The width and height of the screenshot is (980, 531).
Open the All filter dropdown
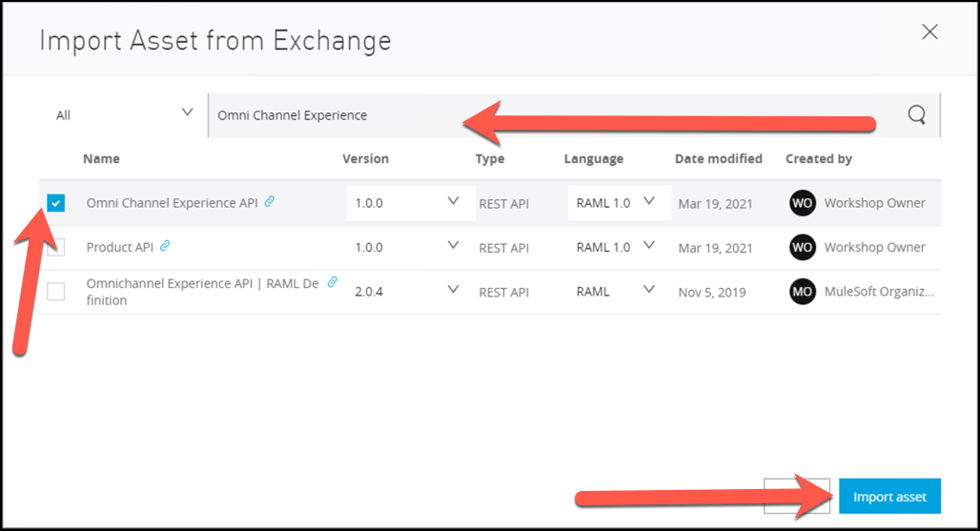tap(124, 114)
